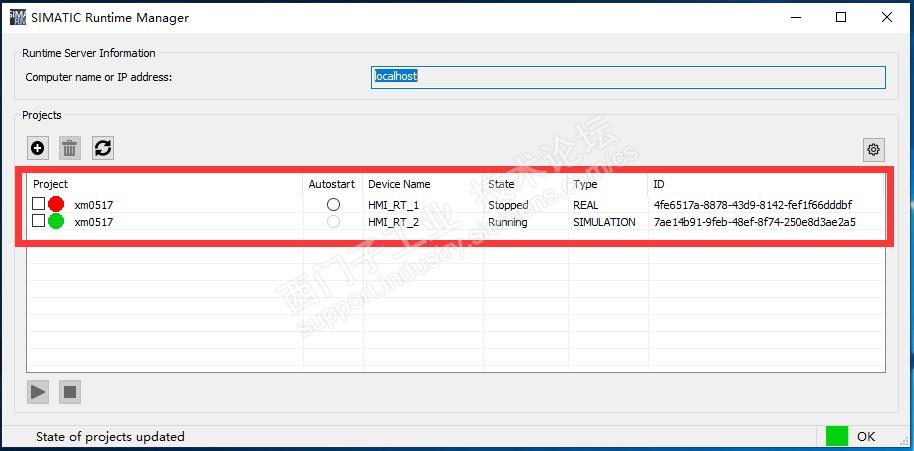Click the Device Name column header

coord(399,184)
